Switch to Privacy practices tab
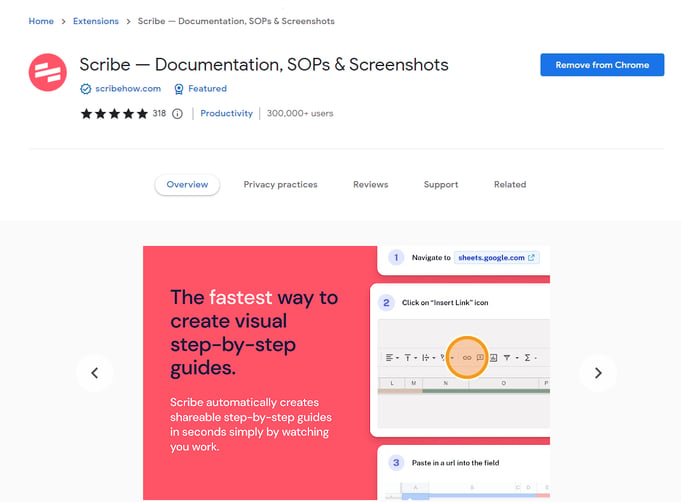 click(281, 185)
